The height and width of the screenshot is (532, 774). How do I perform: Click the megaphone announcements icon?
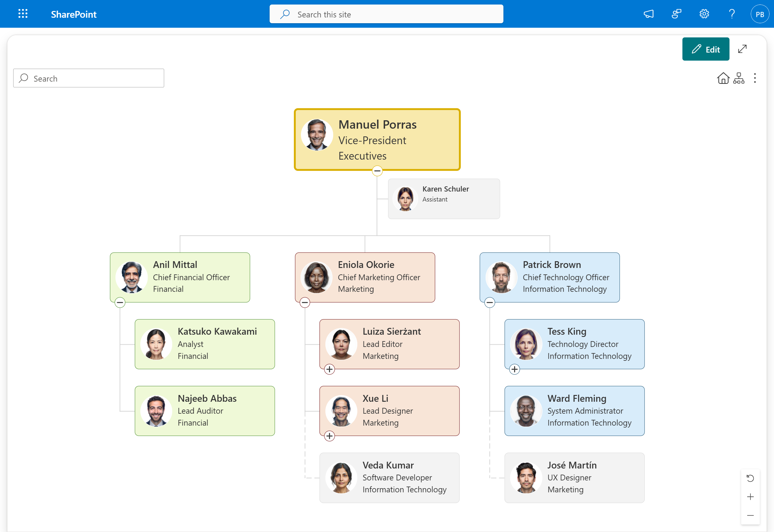click(648, 14)
